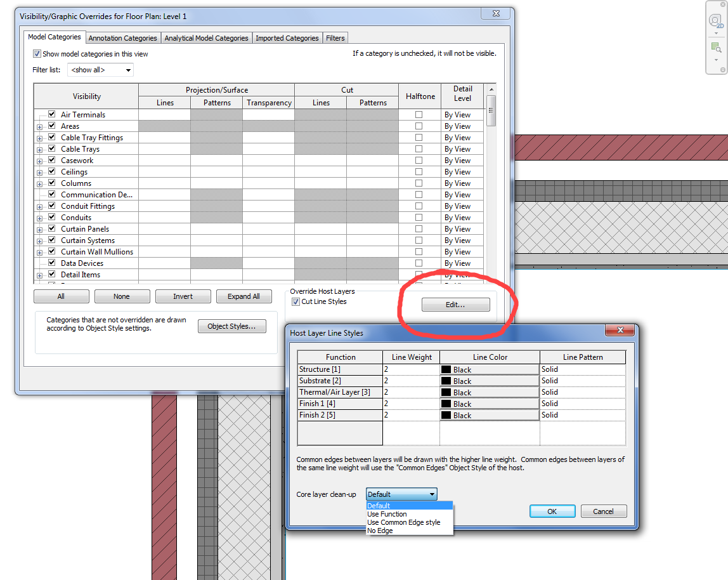
Task: Click the Expand All button
Action: [x=244, y=296]
